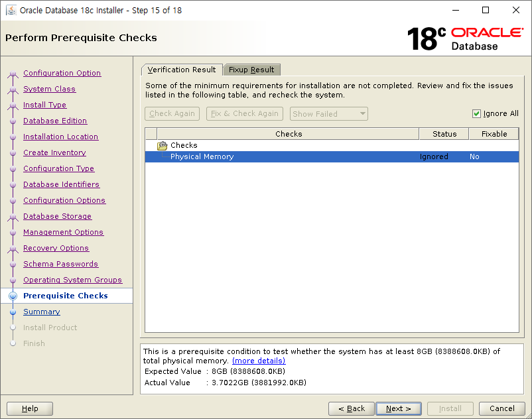Go to Installation Location step
Image resolution: width=532 pixels, height=419 pixels.
[61, 137]
